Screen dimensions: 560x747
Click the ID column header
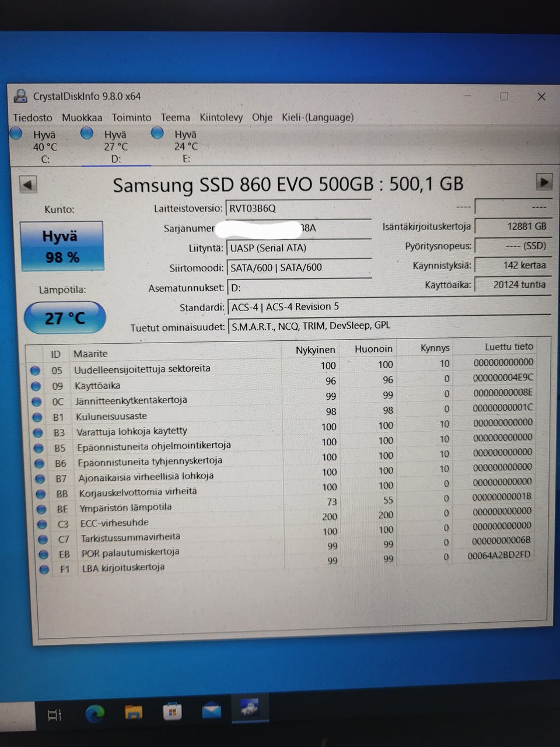(55, 354)
